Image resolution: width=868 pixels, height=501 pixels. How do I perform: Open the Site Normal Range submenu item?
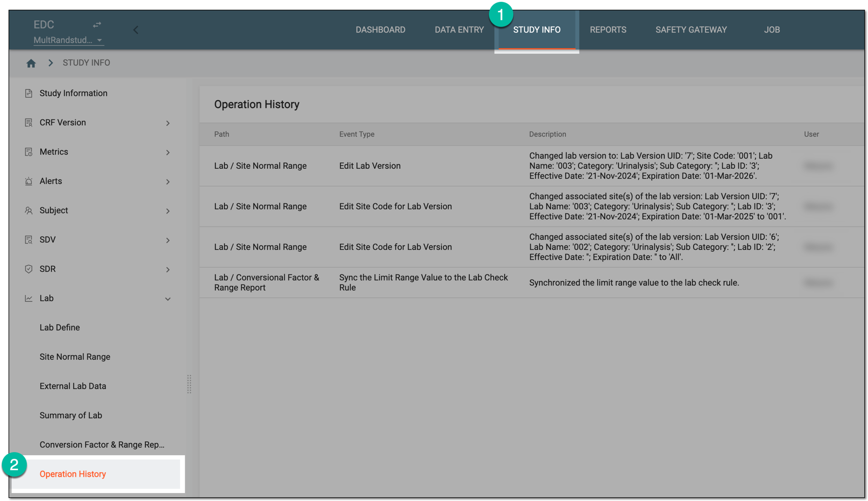(x=75, y=357)
